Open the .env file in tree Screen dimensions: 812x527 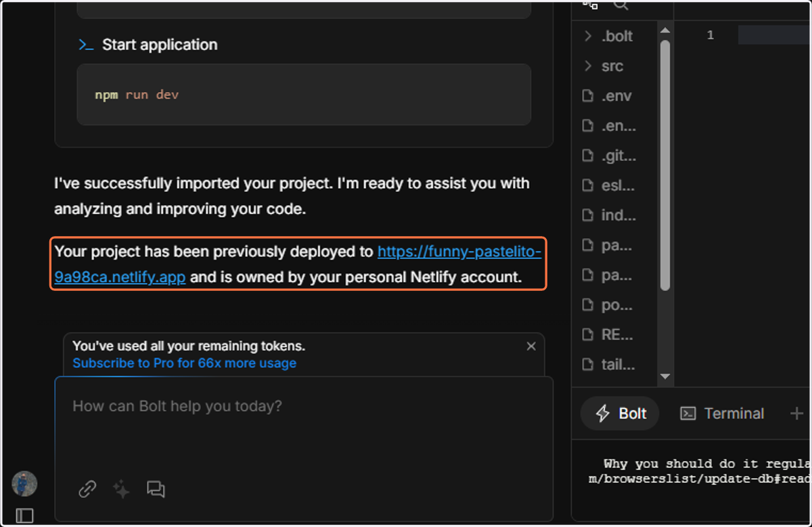click(607, 96)
